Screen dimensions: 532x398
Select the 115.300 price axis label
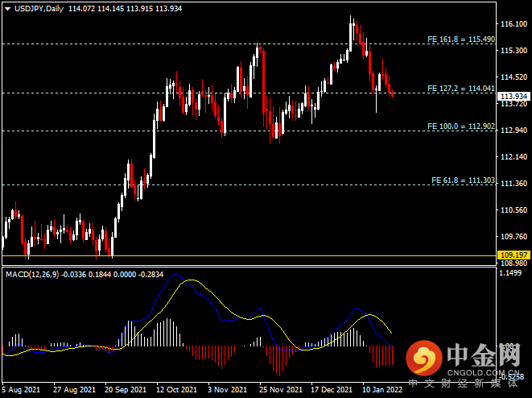pos(513,51)
